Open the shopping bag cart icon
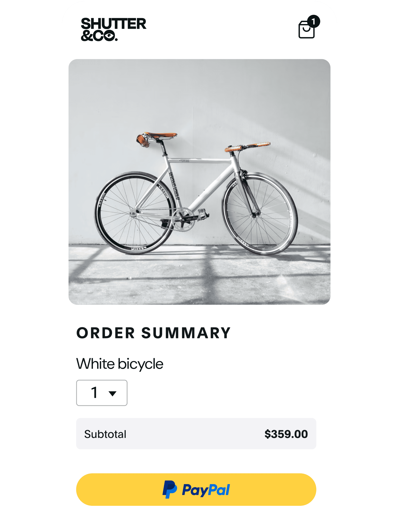The width and height of the screenshot is (399, 532). 306,29
